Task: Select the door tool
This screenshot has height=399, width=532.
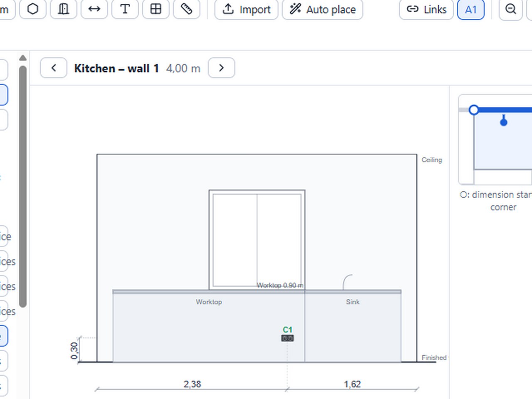Action: (x=64, y=9)
